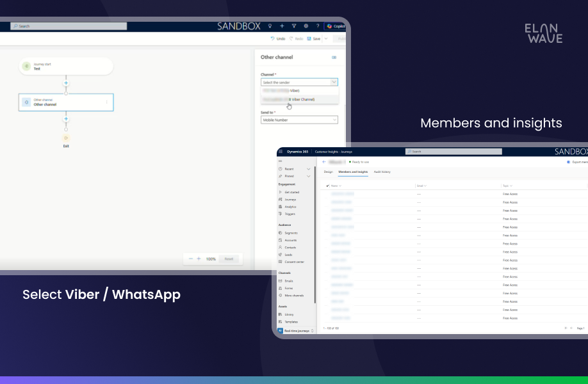The width and height of the screenshot is (588, 384).
Task: Open Segments in sidebar
Action: [x=291, y=233]
